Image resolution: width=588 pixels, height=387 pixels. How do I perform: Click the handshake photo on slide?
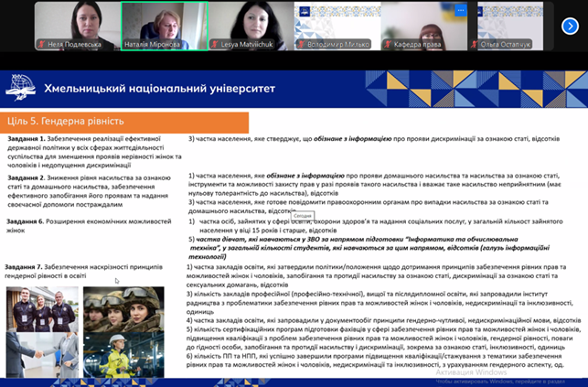coord(42,355)
